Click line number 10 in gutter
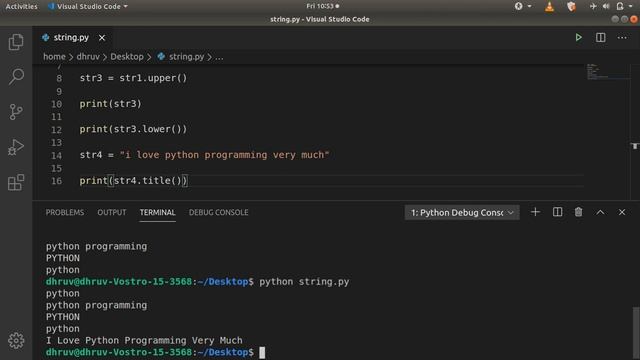 pyautogui.click(x=56, y=104)
